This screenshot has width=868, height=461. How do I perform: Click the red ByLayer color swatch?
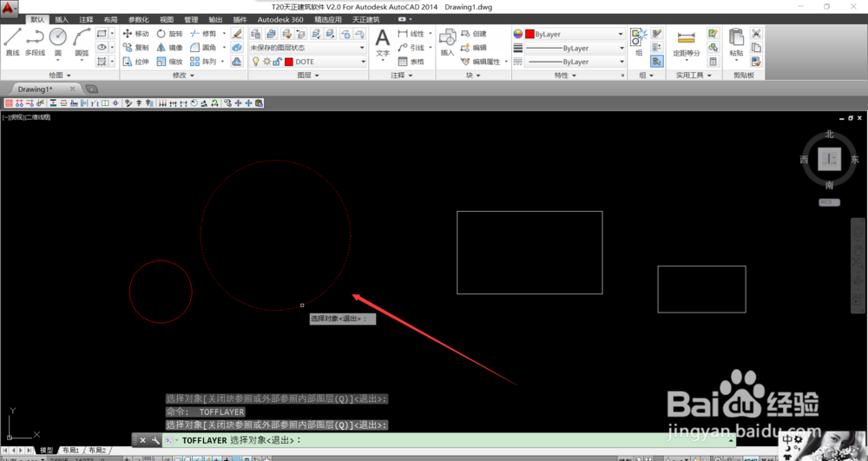(x=529, y=34)
